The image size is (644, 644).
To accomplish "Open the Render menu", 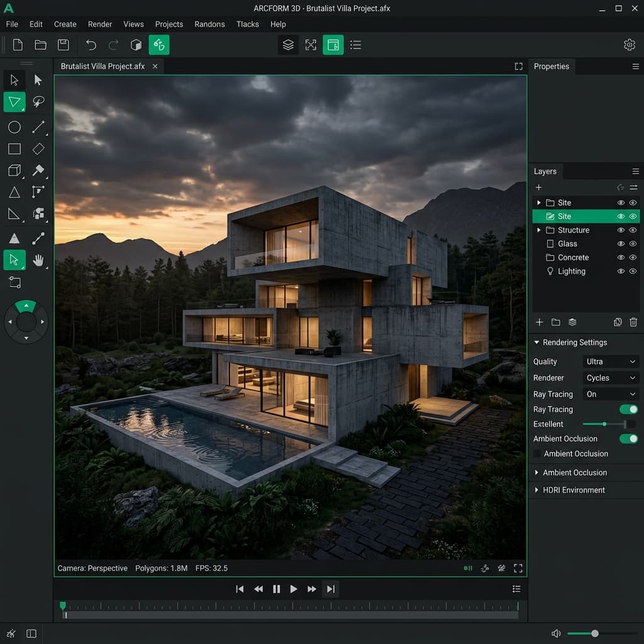I will click(99, 24).
